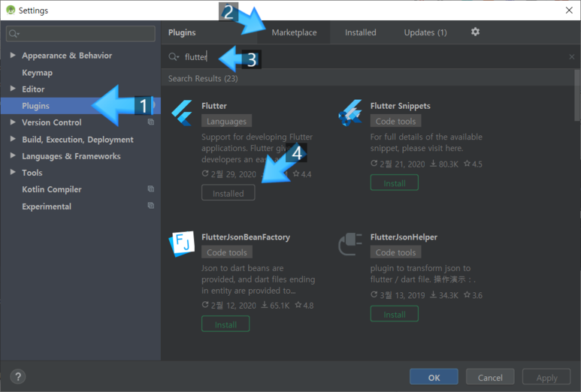The width and height of the screenshot is (581, 392).
Task: Click the Flutter plugin logo icon
Action: click(182, 113)
